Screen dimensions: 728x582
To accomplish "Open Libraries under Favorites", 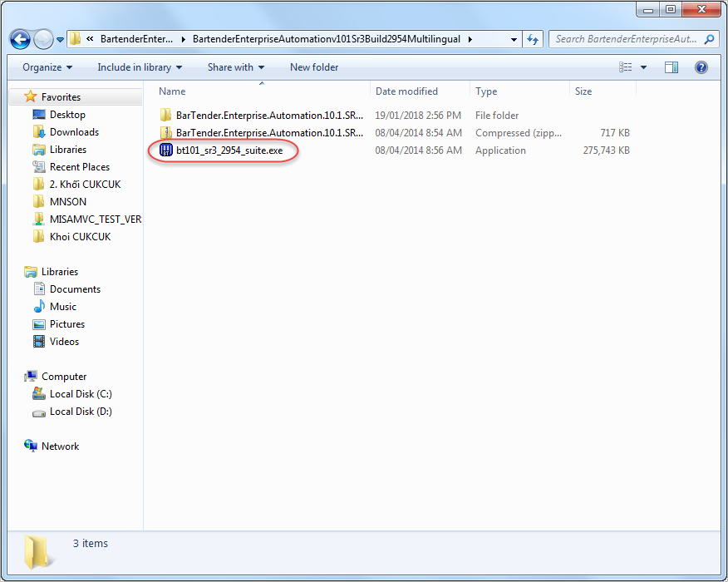I will (68, 150).
